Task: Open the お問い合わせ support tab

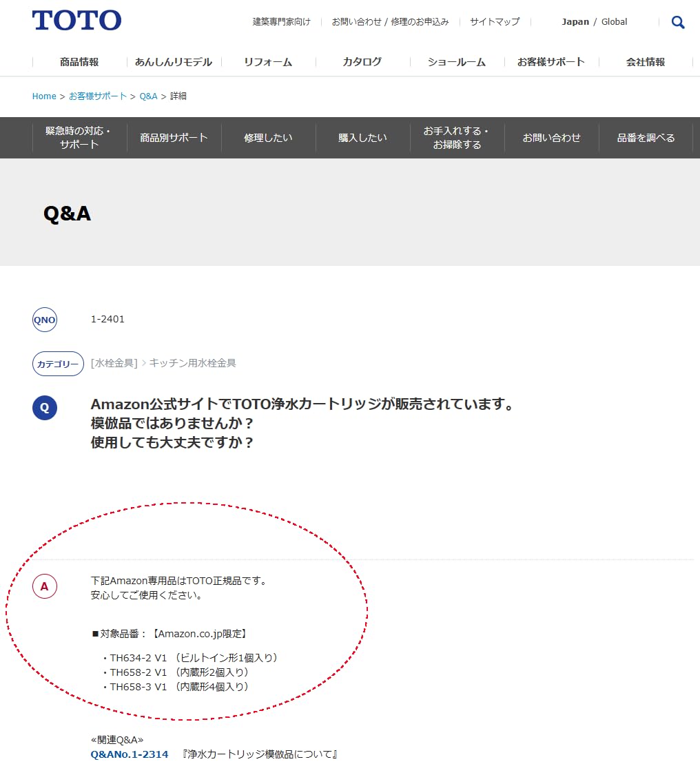Action: click(x=551, y=137)
